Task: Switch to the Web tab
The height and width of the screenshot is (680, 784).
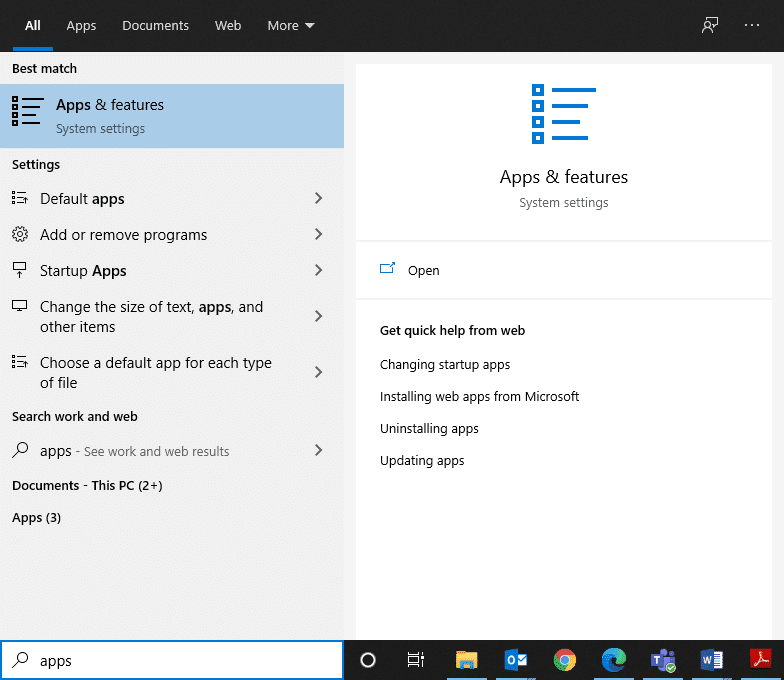Action: tap(228, 25)
